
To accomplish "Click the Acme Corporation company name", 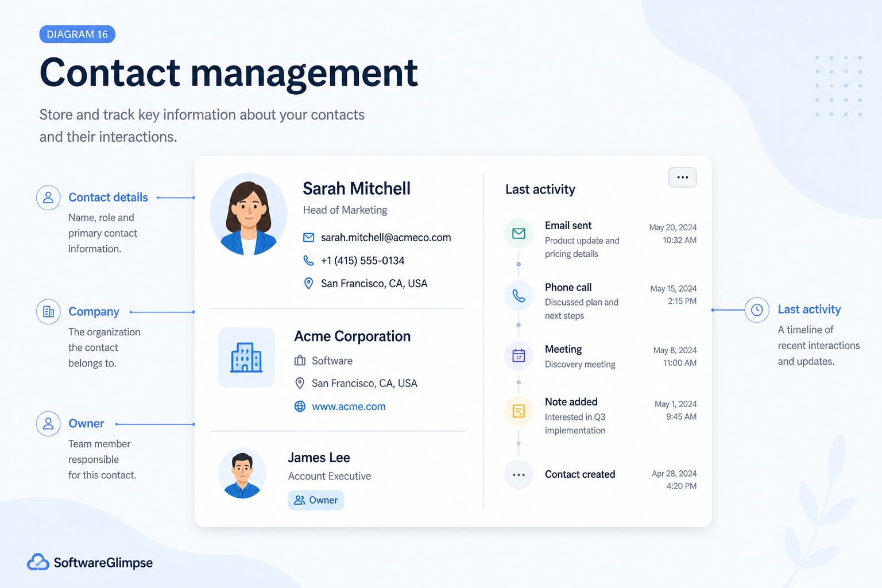I will tap(353, 336).
